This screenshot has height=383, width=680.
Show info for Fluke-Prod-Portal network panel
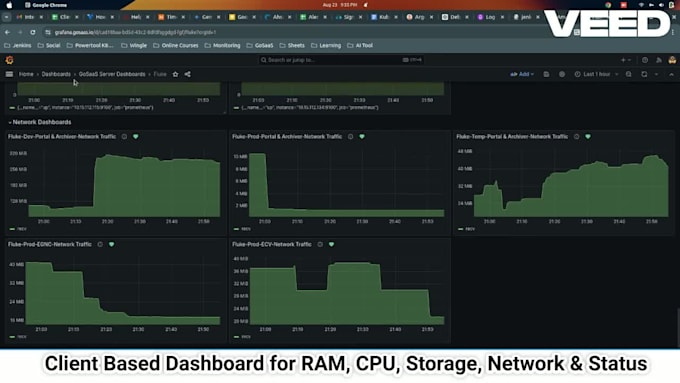pos(350,137)
